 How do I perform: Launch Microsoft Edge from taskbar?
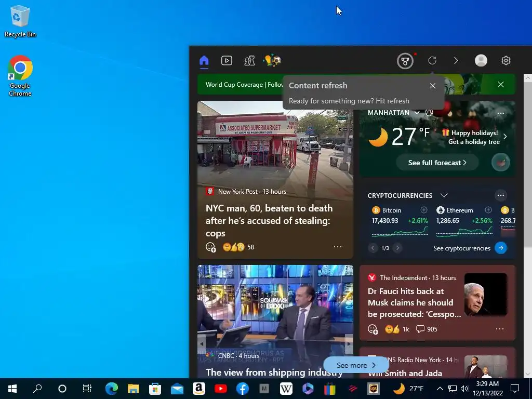pos(111,389)
